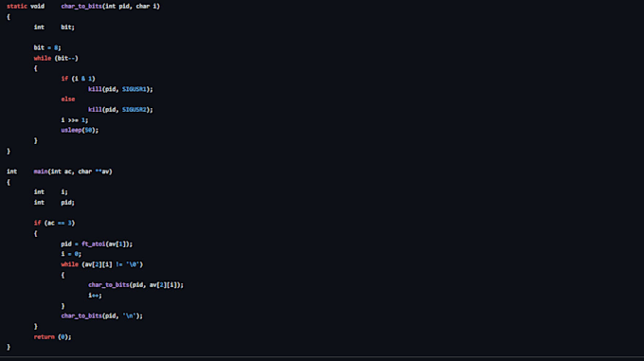The image size is (644, 361).
Task: Click the 'i++;' increment statement
Action: click(x=95, y=296)
